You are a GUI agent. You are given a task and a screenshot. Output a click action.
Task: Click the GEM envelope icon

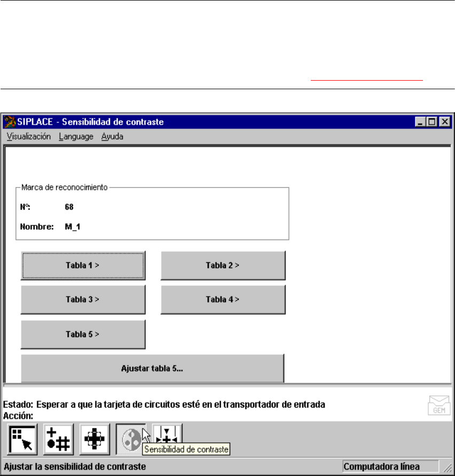439,405
